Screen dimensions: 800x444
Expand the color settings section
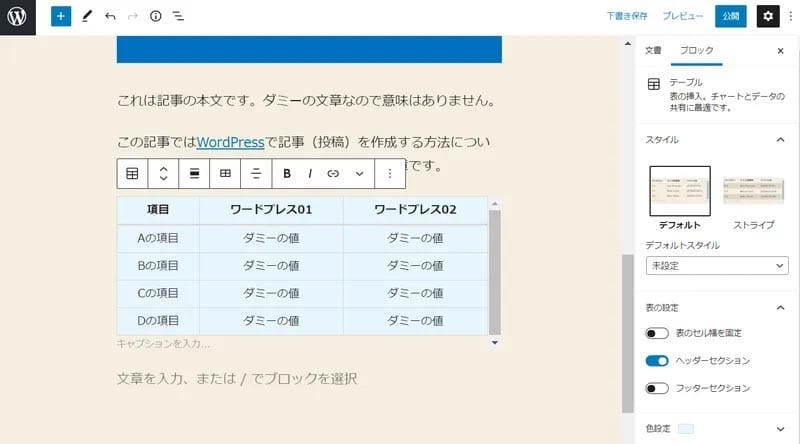pos(780,429)
